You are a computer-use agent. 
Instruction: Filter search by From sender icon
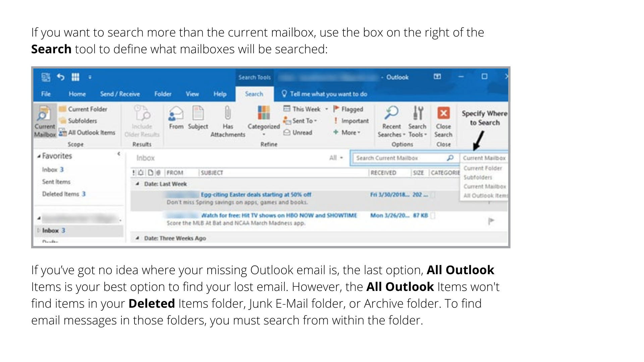[x=176, y=113]
